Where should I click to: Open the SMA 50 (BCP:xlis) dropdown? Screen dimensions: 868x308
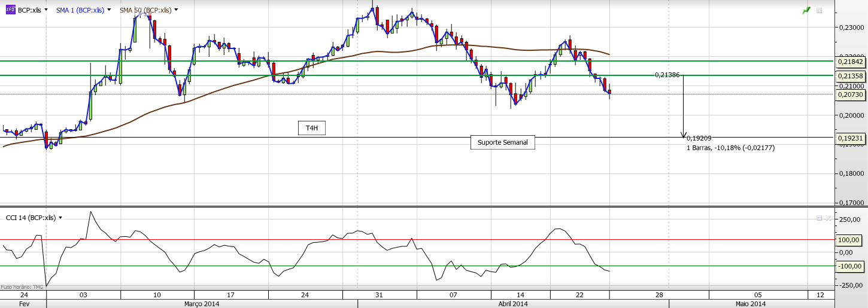pos(175,10)
